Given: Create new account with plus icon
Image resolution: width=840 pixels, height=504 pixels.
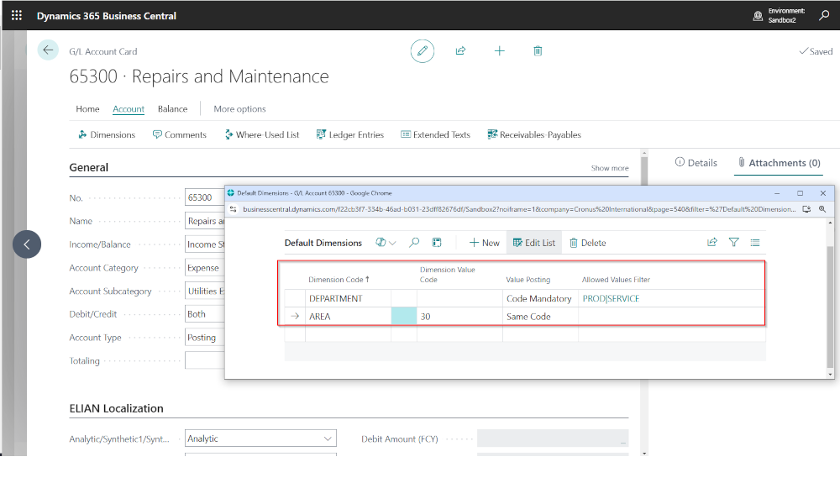Looking at the screenshot, I should click(x=499, y=51).
